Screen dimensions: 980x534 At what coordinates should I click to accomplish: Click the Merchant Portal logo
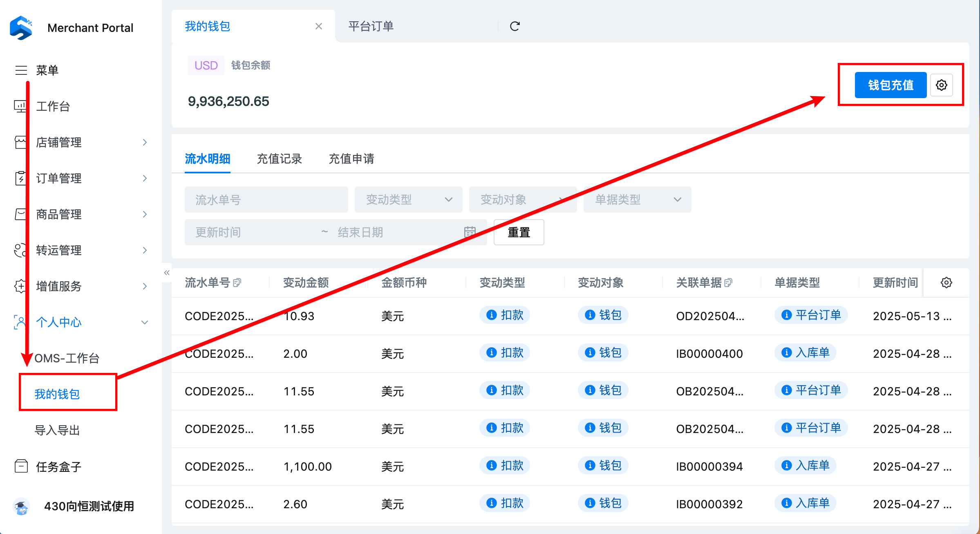pos(21,28)
